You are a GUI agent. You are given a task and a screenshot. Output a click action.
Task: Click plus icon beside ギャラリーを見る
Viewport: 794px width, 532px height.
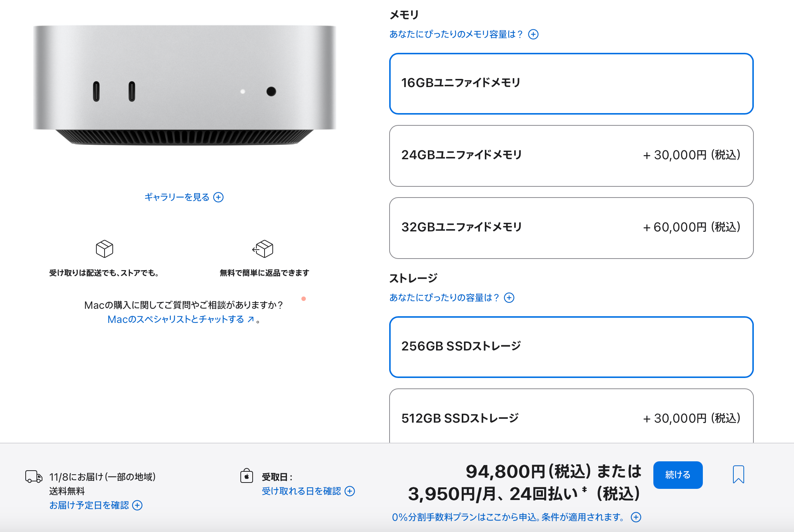[x=218, y=197]
